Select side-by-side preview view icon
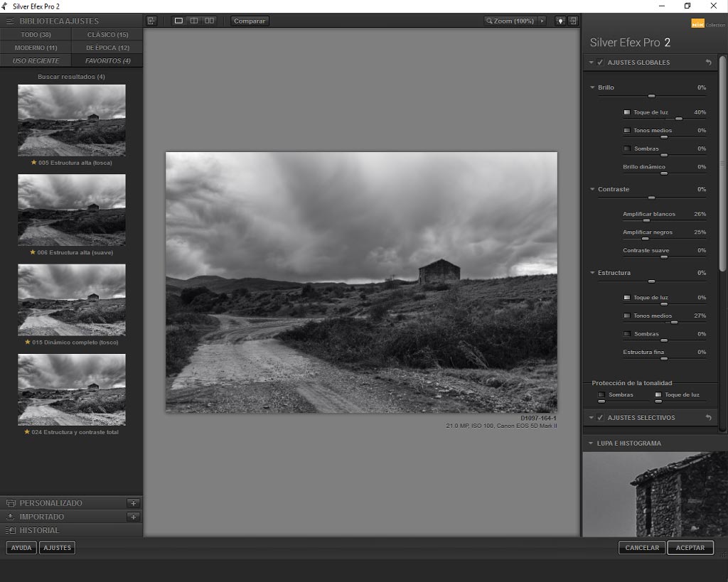Viewport: 728px width, 582px height. point(210,21)
